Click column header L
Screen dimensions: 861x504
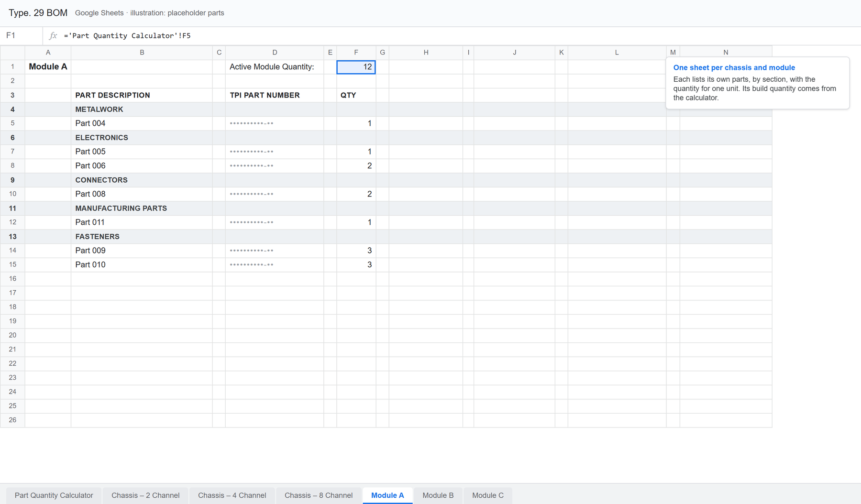coord(617,53)
